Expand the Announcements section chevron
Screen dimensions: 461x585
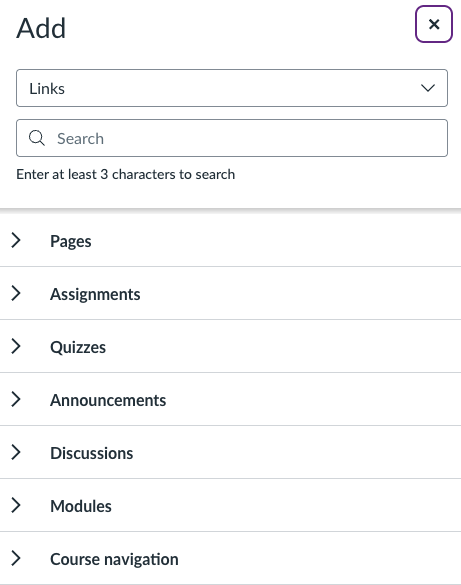[16, 399]
